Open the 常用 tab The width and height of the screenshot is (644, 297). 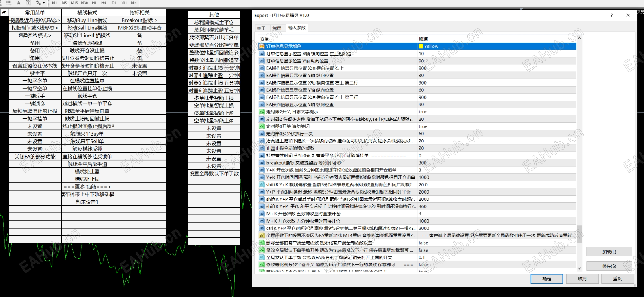coord(277,28)
